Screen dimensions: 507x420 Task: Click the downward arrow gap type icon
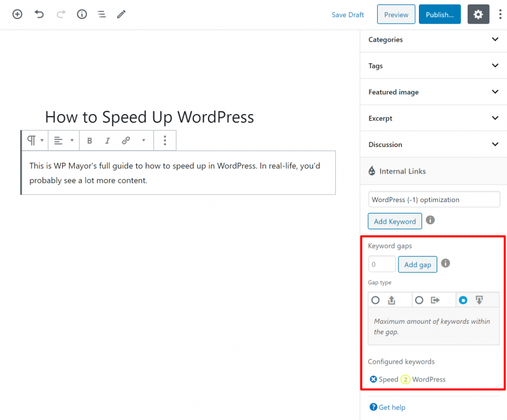(x=479, y=300)
